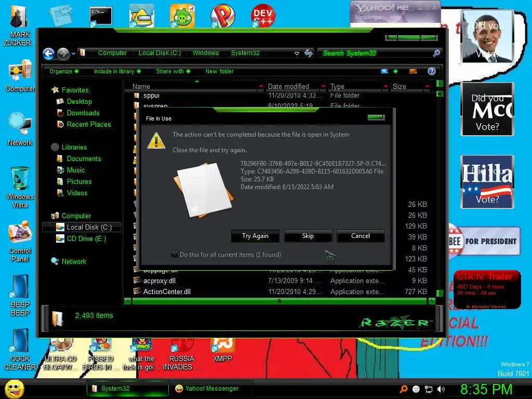Open the sticky notes desktop icon
Viewport: 532px width, 399px height.
(60, 15)
